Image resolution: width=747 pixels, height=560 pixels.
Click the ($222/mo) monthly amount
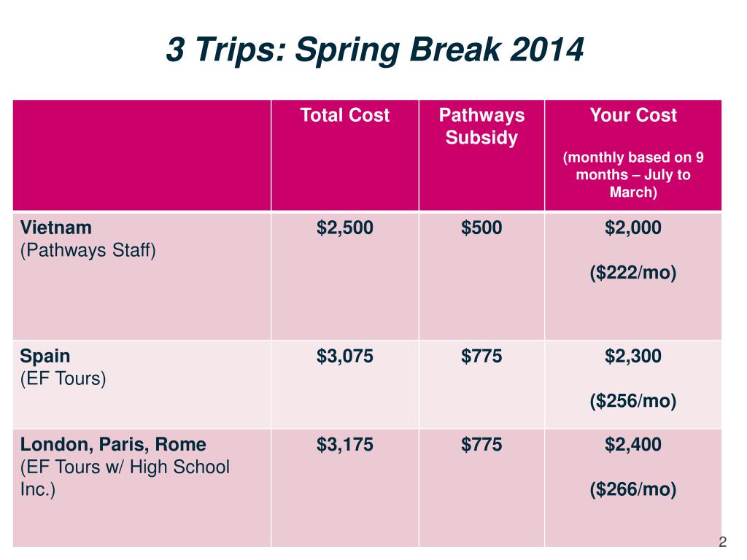[x=633, y=273]
